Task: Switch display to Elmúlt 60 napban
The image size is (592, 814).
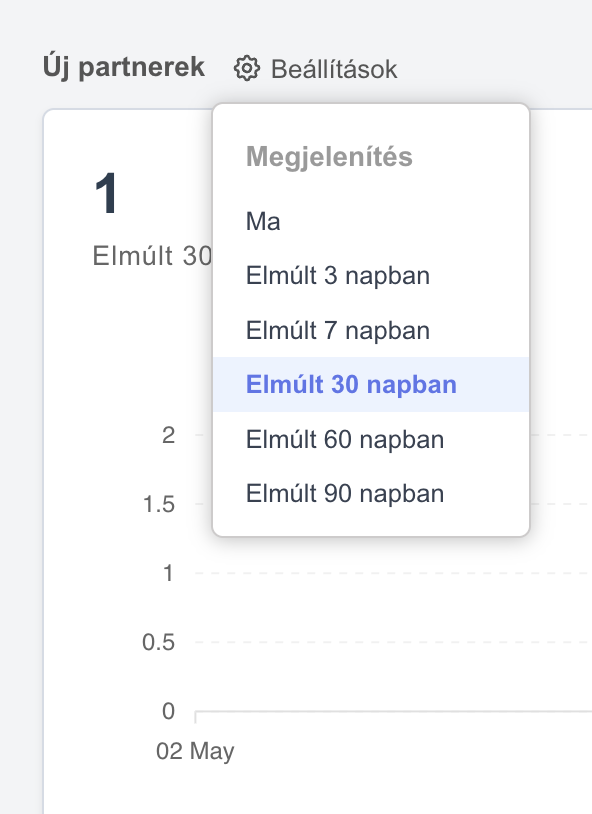Action: point(371,439)
